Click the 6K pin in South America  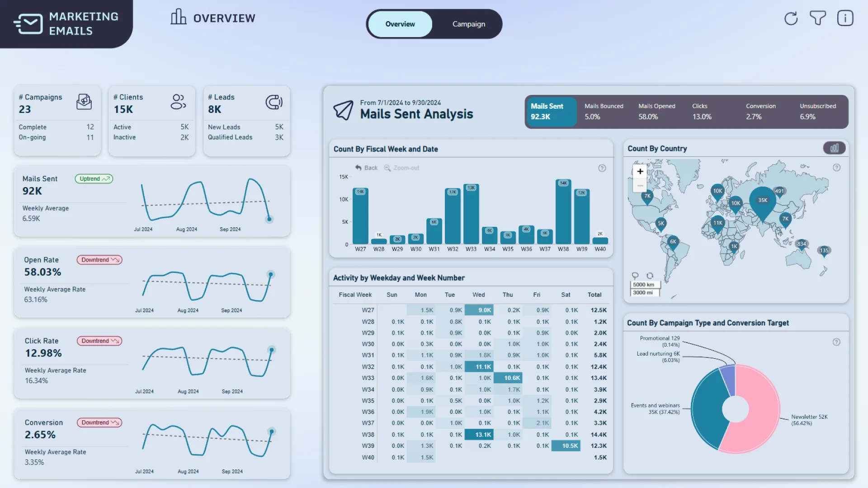click(673, 243)
